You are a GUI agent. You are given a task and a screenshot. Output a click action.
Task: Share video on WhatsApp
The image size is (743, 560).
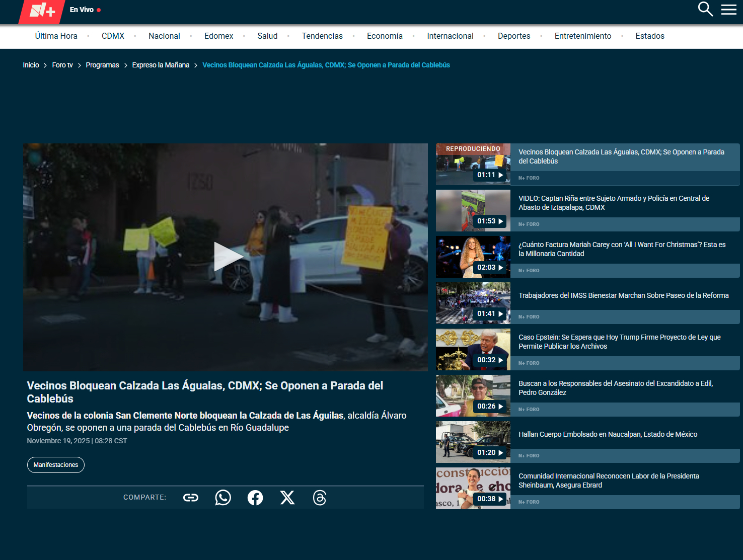click(x=223, y=498)
